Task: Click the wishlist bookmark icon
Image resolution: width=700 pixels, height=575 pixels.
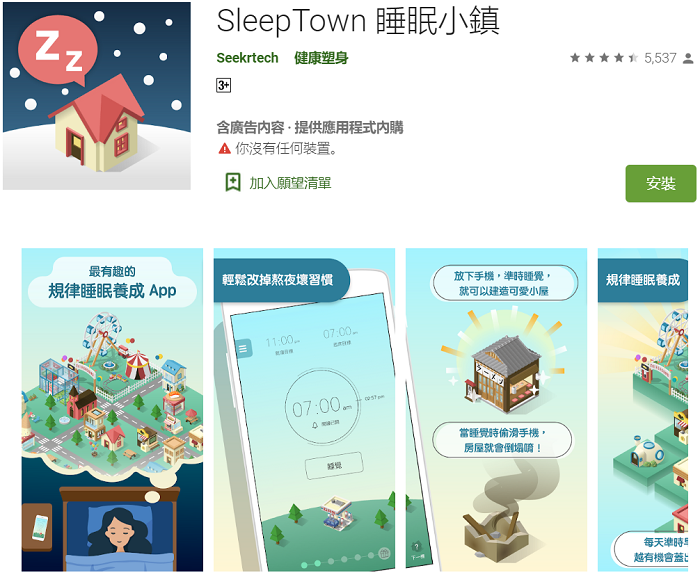Action: pos(233,182)
